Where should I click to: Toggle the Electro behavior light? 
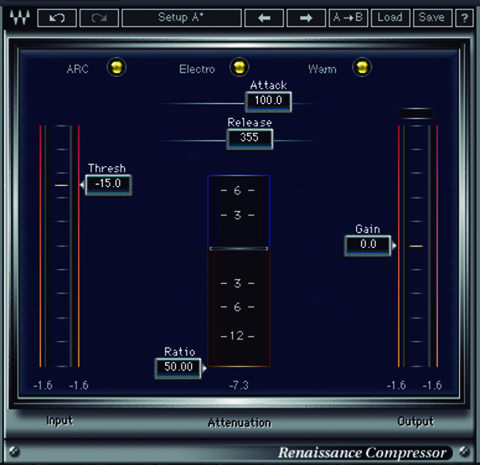tap(239, 67)
